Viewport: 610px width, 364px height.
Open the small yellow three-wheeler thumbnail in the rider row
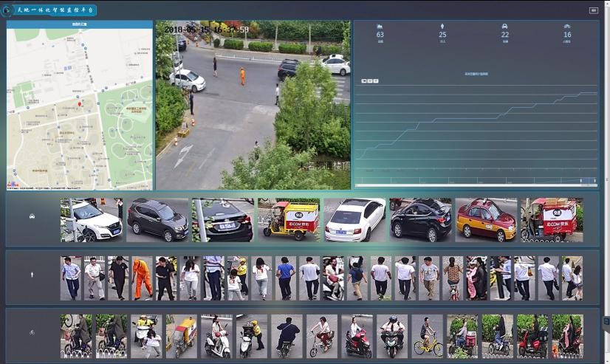[181, 337]
